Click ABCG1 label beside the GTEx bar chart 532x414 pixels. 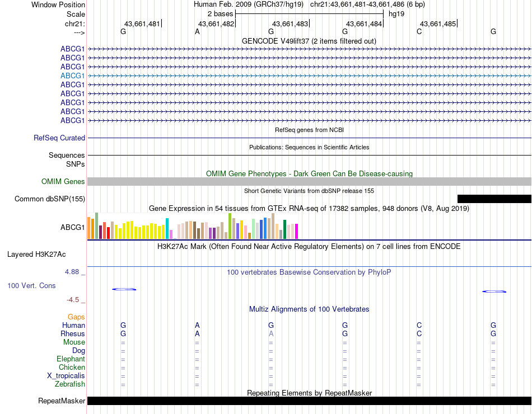[x=72, y=227]
